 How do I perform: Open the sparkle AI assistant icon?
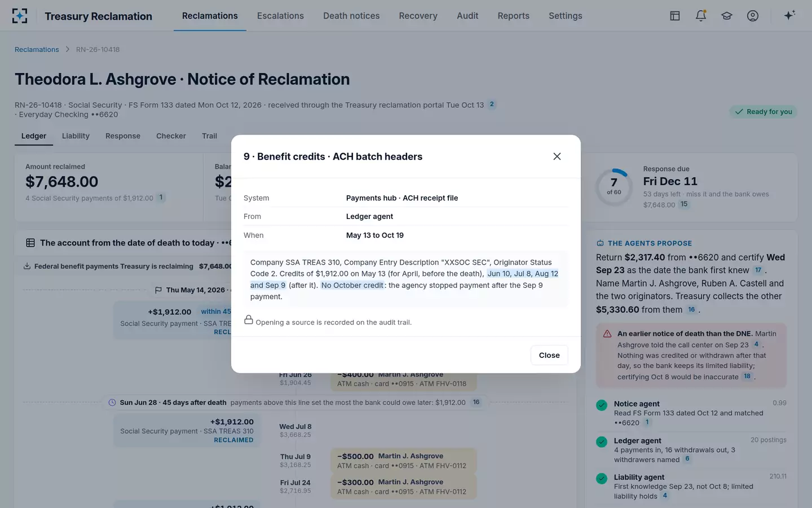pos(789,15)
